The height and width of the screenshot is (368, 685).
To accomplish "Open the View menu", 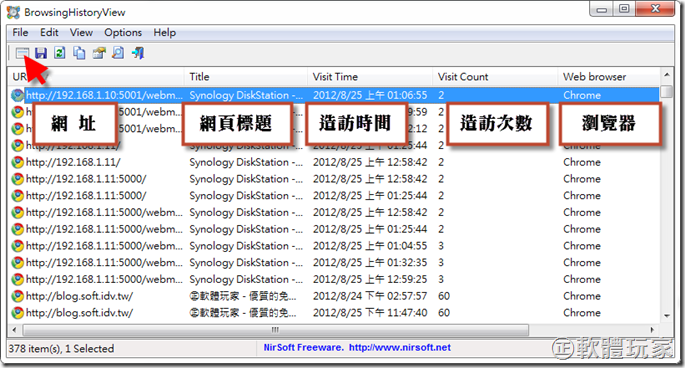I will click(81, 33).
